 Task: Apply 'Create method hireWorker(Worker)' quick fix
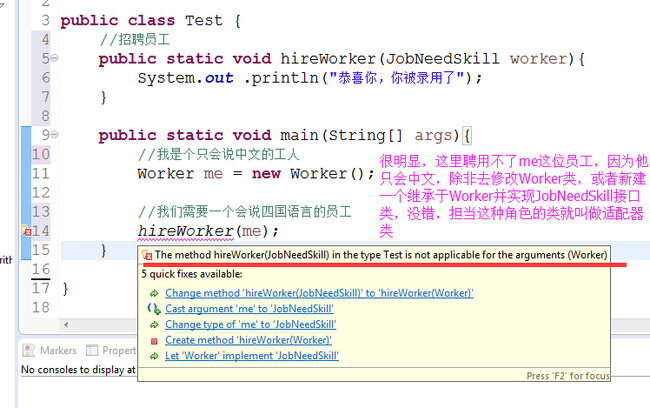point(248,340)
